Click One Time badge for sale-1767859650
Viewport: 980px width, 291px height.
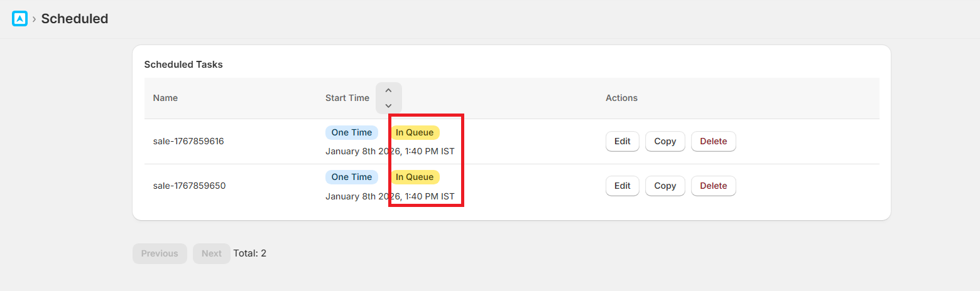pos(352,177)
